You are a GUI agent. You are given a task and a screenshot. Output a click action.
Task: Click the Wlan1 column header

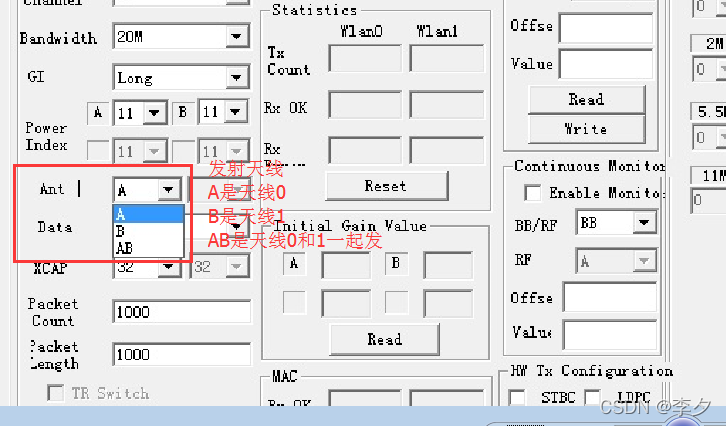click(437, 31)
